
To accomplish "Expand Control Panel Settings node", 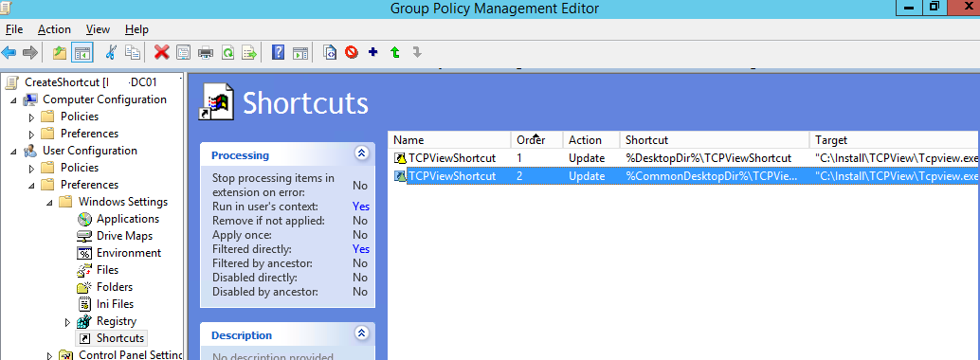I will 50,355.
